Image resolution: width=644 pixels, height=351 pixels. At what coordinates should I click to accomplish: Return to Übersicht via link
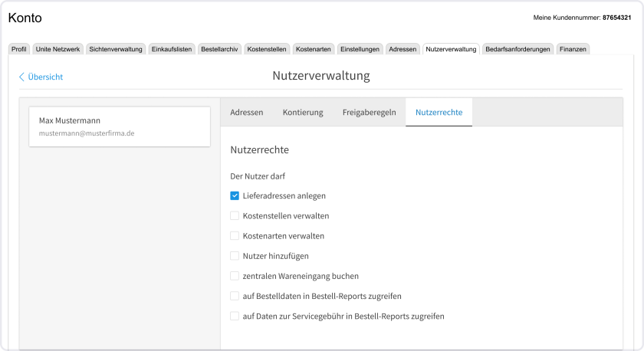45,77
